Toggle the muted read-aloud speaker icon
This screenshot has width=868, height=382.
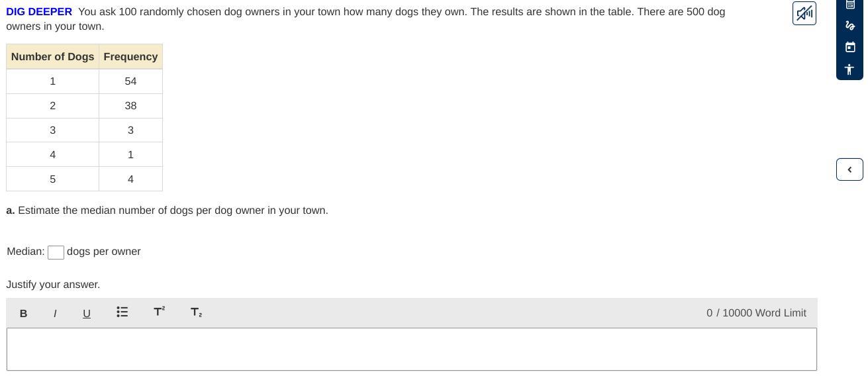804,13
